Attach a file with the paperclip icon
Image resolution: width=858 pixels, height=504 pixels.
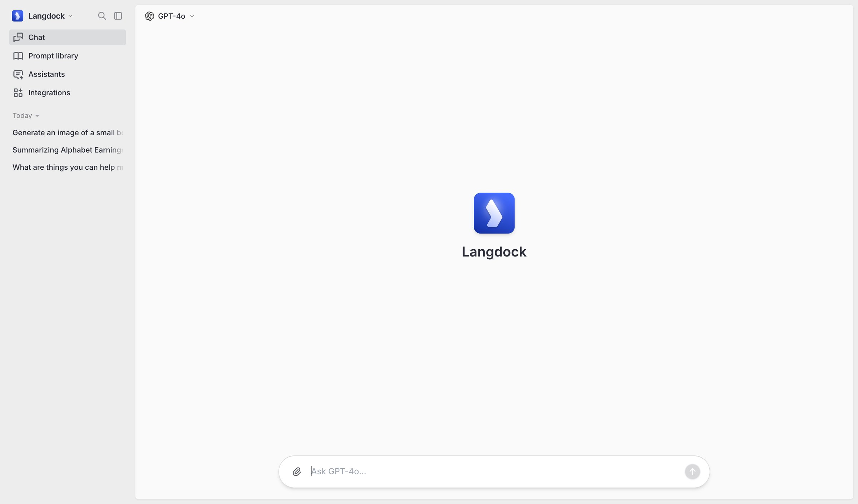point(297,471)
